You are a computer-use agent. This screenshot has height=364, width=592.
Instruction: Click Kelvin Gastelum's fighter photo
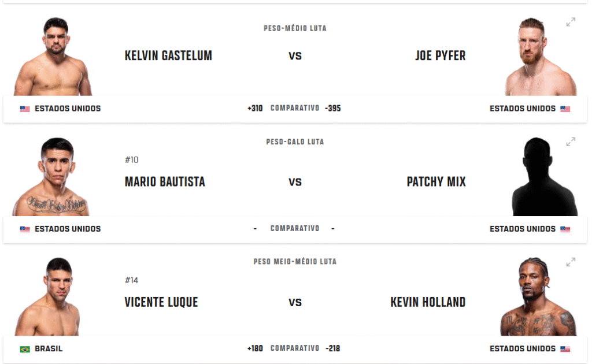(53, 58)
